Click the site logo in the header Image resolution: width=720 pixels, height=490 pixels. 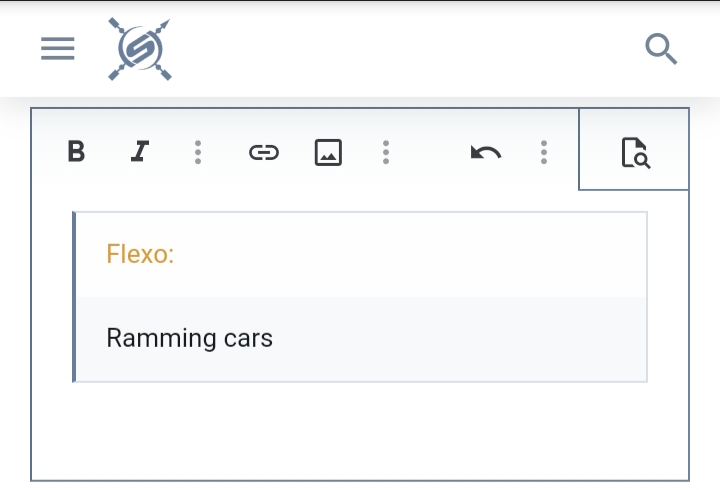point(140,48)
